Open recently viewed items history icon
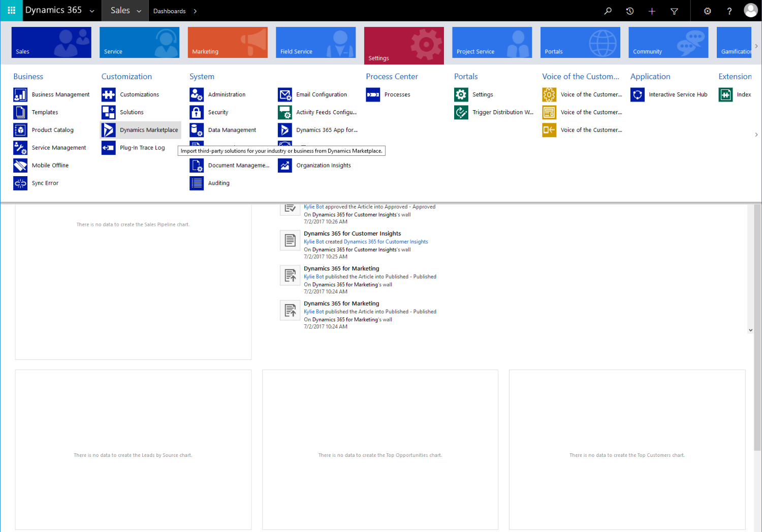 (x=630, y=11)
